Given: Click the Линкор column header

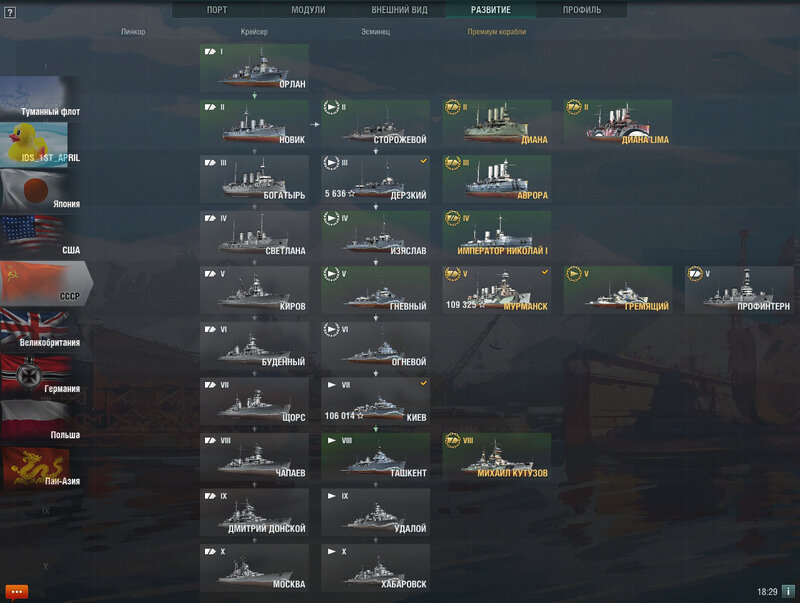Looking at the screenshot, I should (133, 32).
